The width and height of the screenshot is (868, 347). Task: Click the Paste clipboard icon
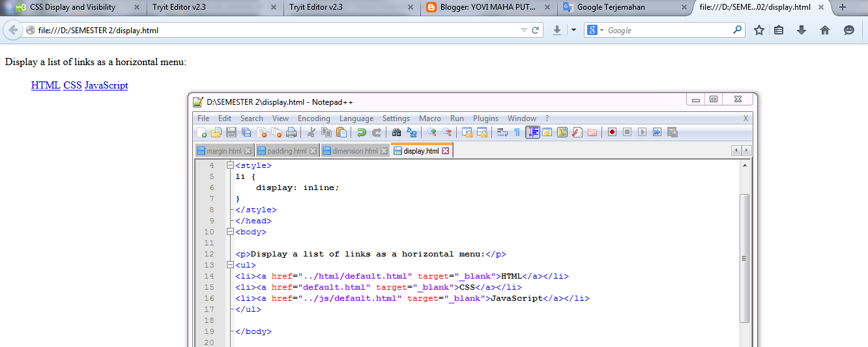pos(341,132)
